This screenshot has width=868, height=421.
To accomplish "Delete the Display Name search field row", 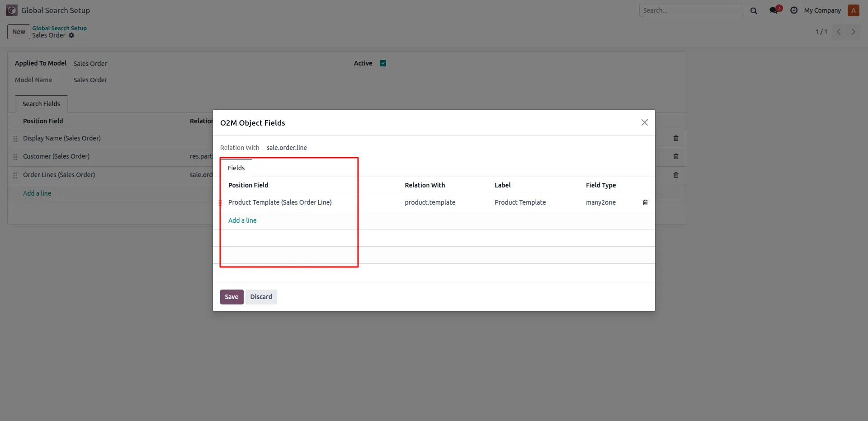I will (676, 138).
